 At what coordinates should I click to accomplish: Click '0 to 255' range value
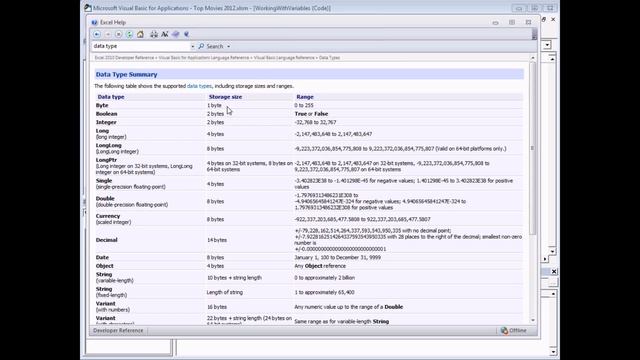pos(304,105)
